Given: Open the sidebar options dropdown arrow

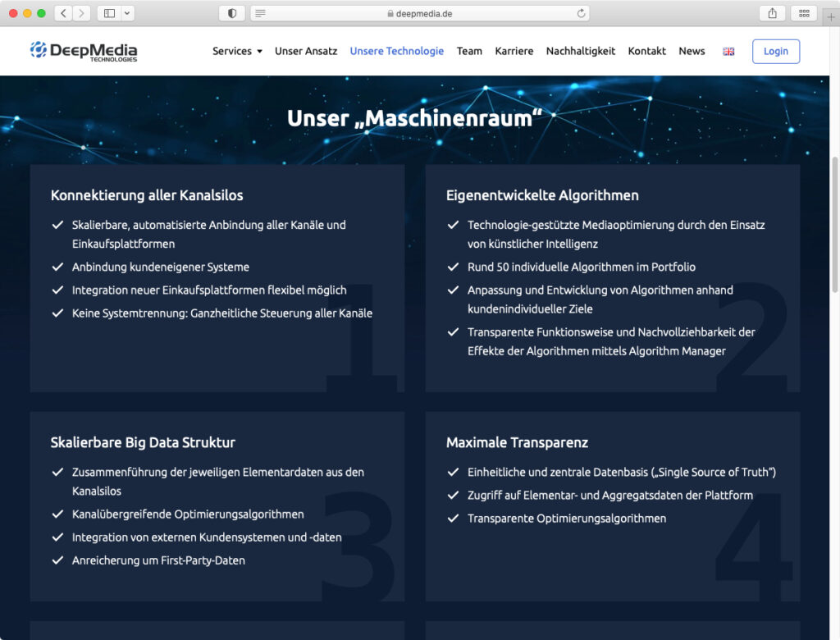Looking at the screenshot, I should coord(127,13).
